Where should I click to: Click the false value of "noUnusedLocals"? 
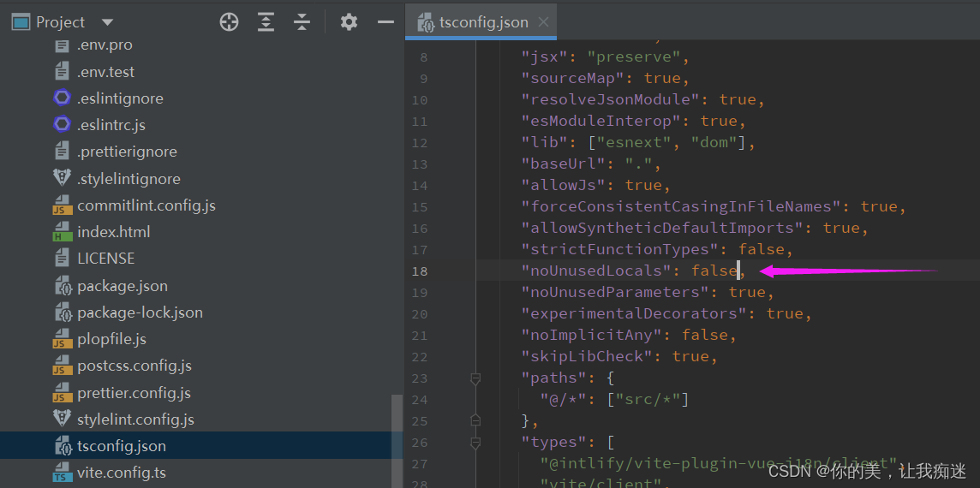[x=714, y=271]
